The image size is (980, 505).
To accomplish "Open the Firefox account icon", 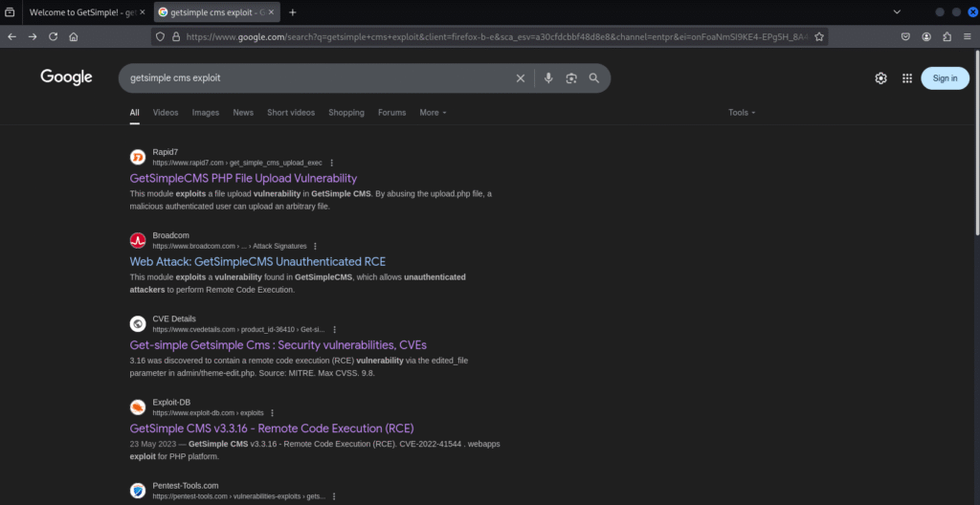I will pyautogui.click(x=926, y=37).
